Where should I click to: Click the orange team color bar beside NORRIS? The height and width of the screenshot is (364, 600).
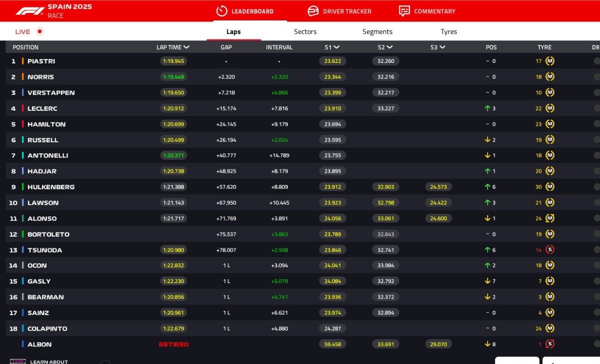tap(23, 77)
